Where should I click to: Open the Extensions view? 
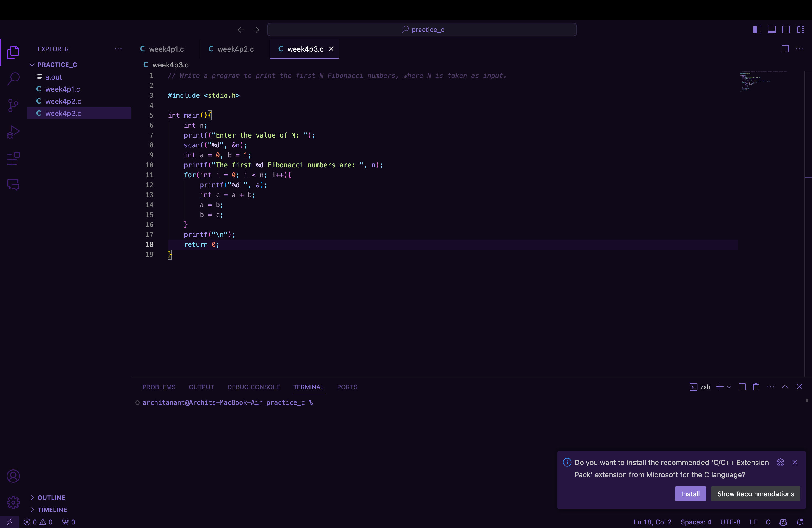pos(13,159)
